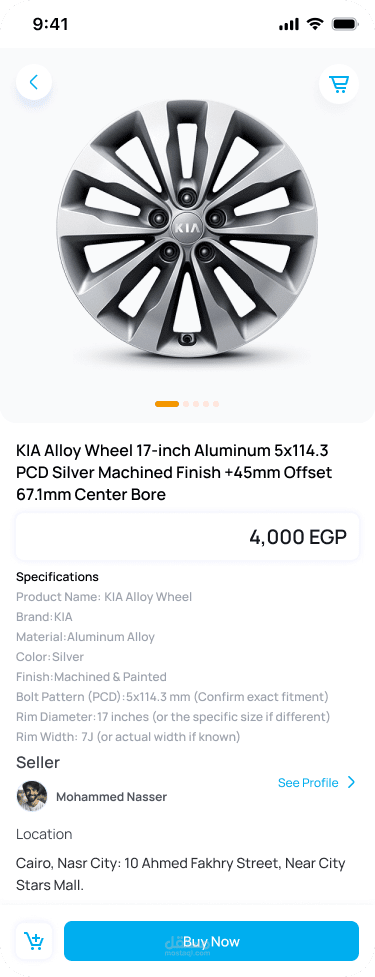Image resolution: width=375 pixels, height=977 pixels.
Task: Tap the back arrow icon
Action: (x=34, y=82)
